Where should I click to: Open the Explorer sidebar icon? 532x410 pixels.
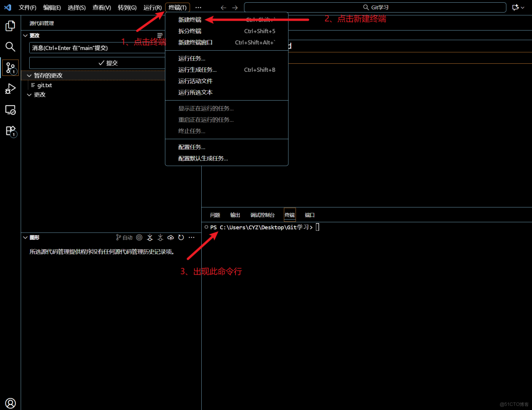10,26
